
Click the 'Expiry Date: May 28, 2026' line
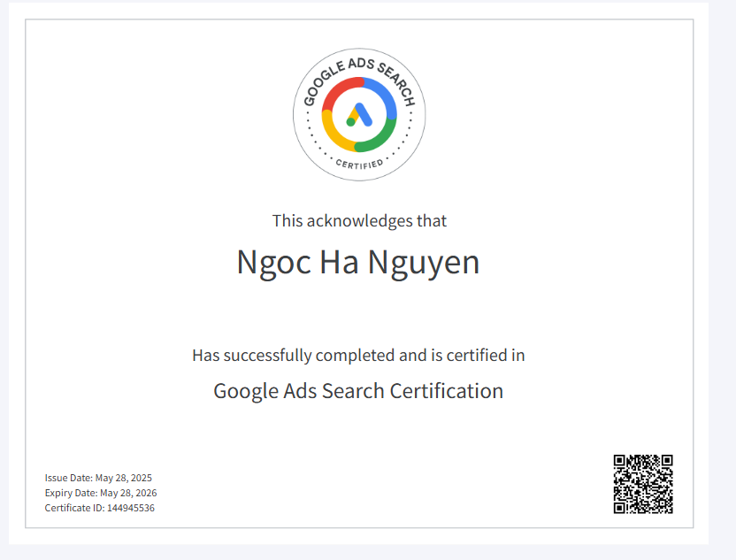pos(101,493)
